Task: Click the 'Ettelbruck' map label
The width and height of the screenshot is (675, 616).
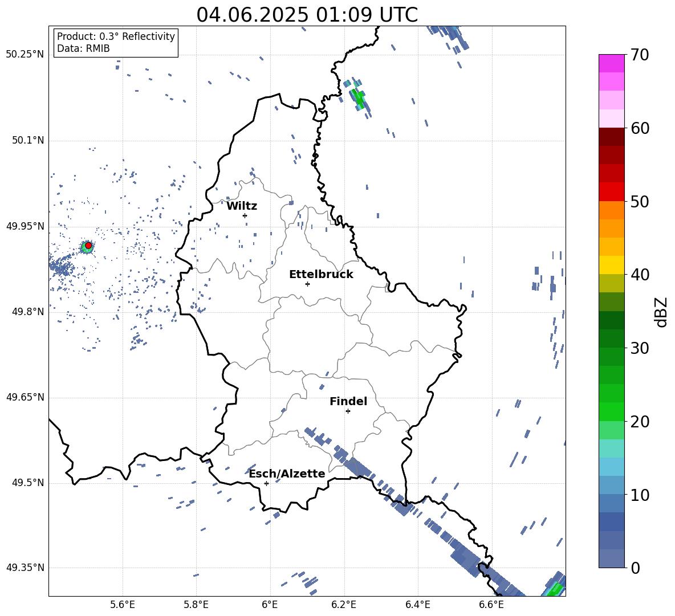Action: (321, 275)
